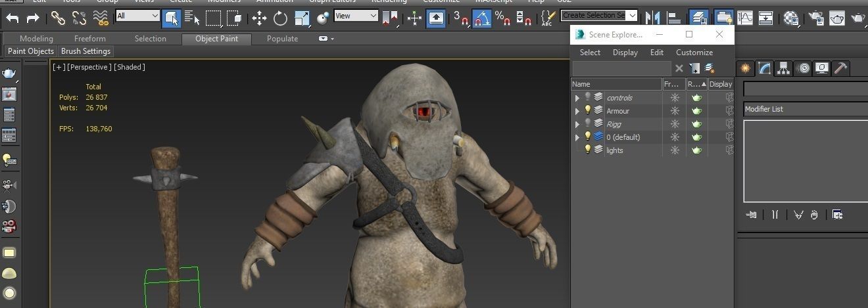Viewport: 868px width, 308px height.
Task: Switch to the Freeform ribbon tab
Action: [90, 39]
